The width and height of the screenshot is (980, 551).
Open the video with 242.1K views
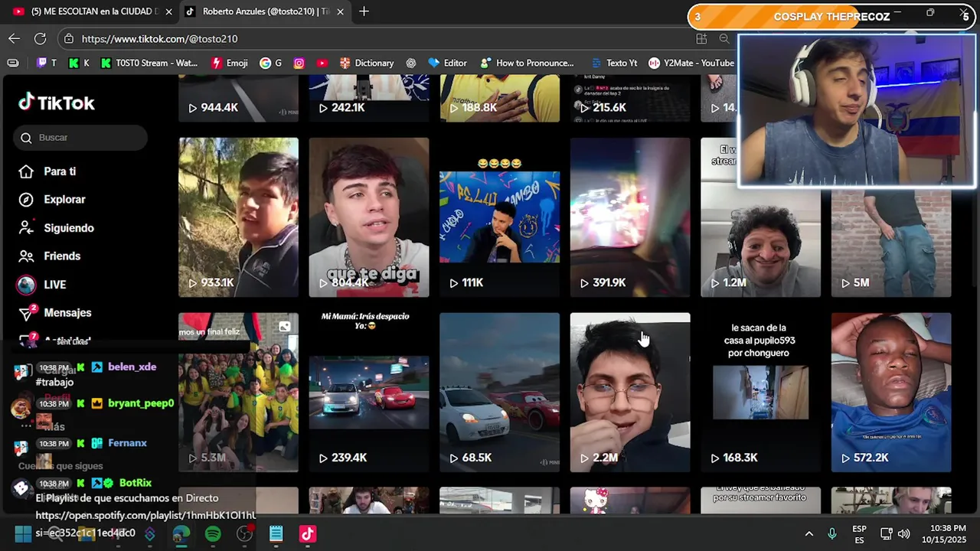tap(369, 99)
